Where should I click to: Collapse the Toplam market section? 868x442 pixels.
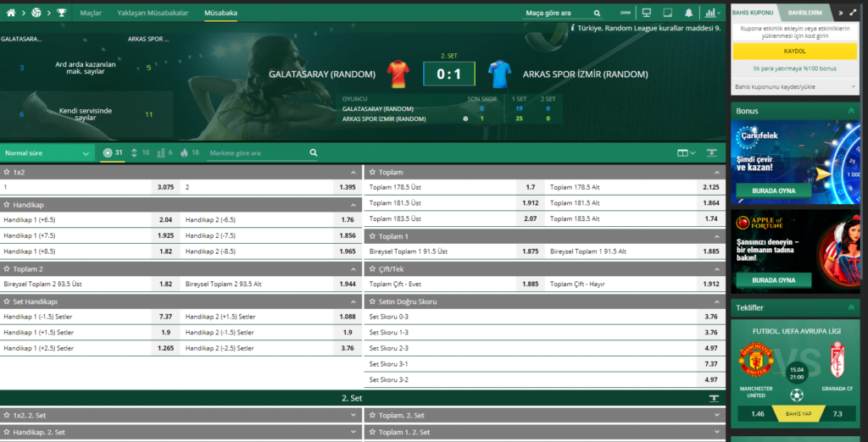(717, 172)
